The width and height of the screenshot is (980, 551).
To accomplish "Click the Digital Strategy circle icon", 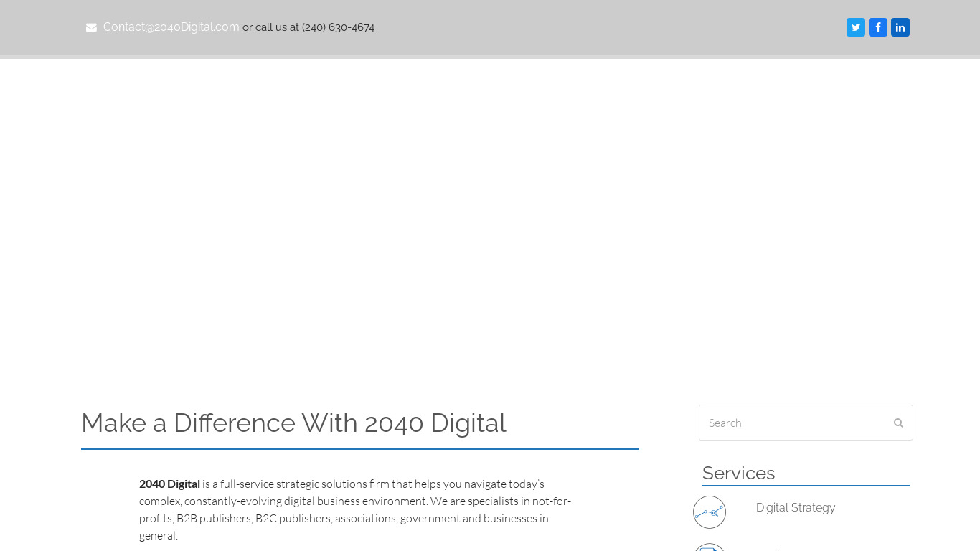I will 710,512.
